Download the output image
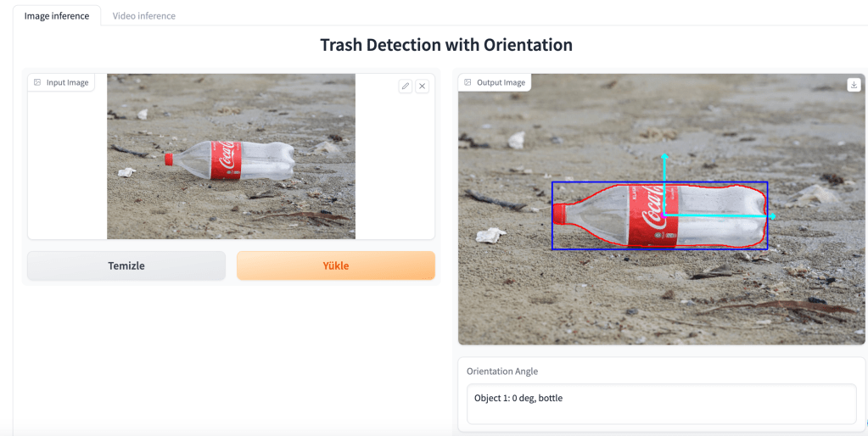The image size is (868, 436). [854, 85]
